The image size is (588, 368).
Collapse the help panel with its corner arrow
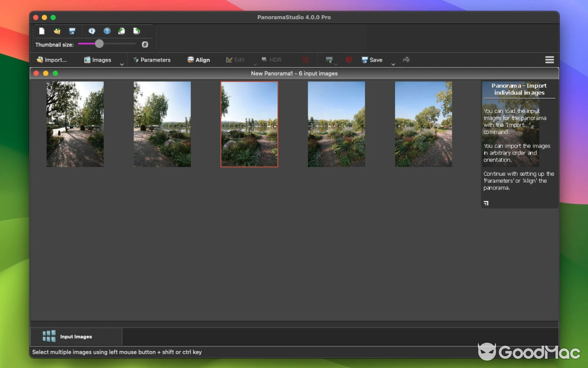click(486, 203)
